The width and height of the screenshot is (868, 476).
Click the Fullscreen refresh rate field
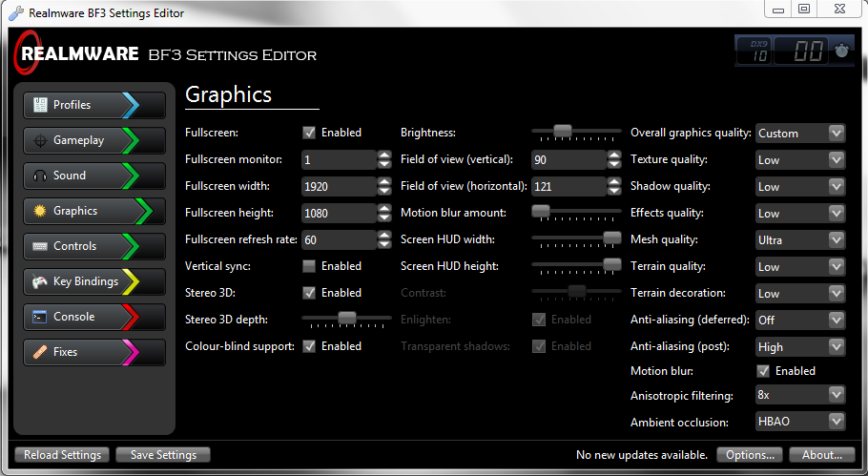pyautogui.click(x=340, y=239)
